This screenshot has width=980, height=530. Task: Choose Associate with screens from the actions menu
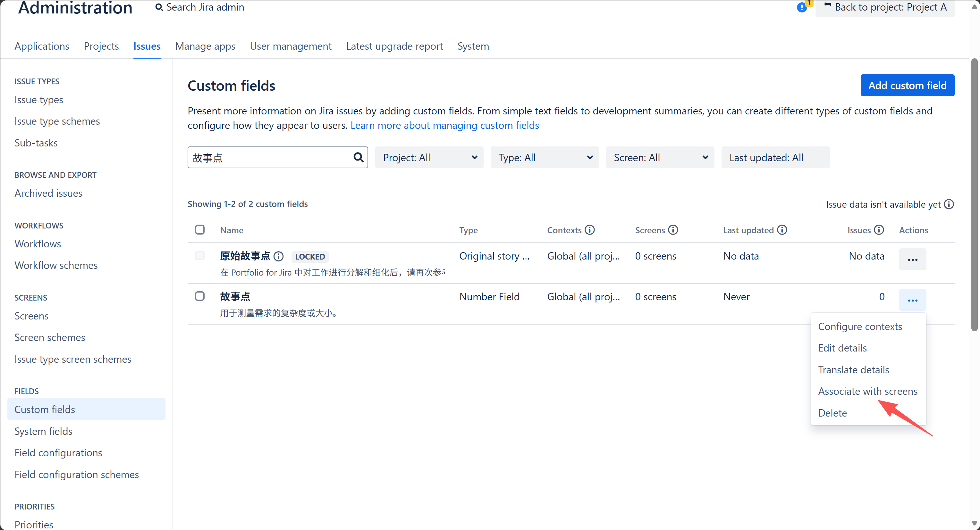pyautogui.click(x=867, y=391)
